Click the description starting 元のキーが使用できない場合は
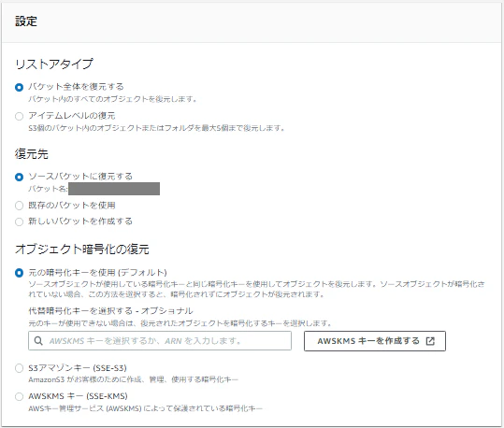 pos(180,323)
